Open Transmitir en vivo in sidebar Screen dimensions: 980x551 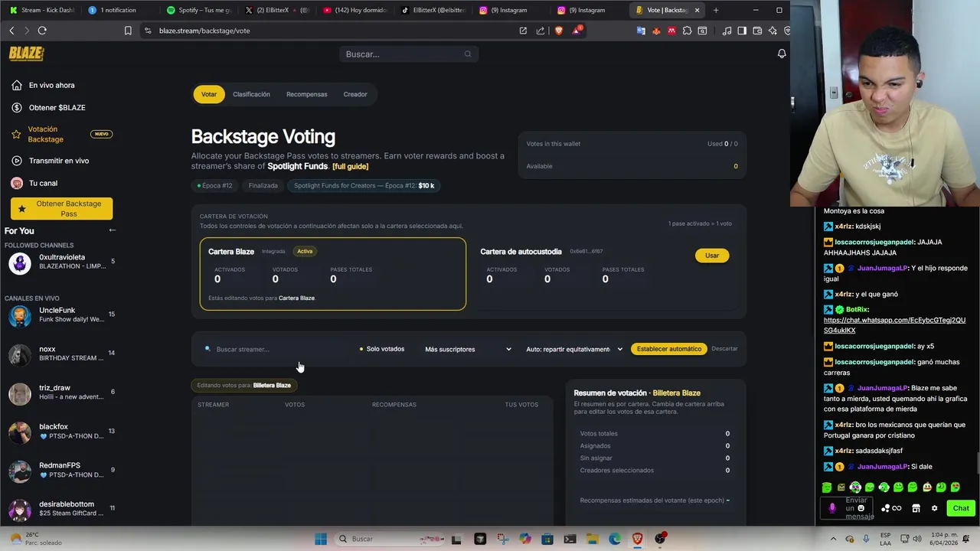pyautogui.click(x=58, y=161)
